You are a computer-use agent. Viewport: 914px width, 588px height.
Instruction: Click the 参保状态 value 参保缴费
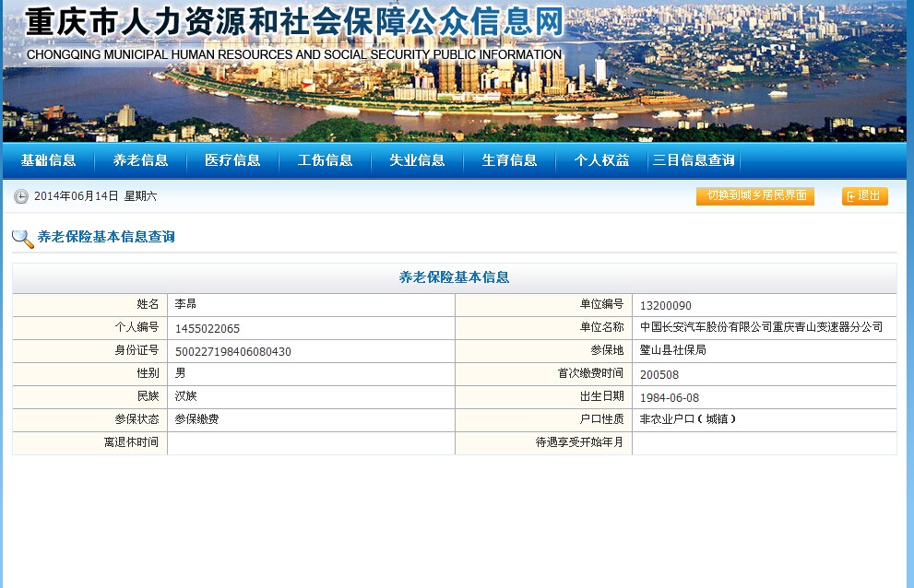196,419
